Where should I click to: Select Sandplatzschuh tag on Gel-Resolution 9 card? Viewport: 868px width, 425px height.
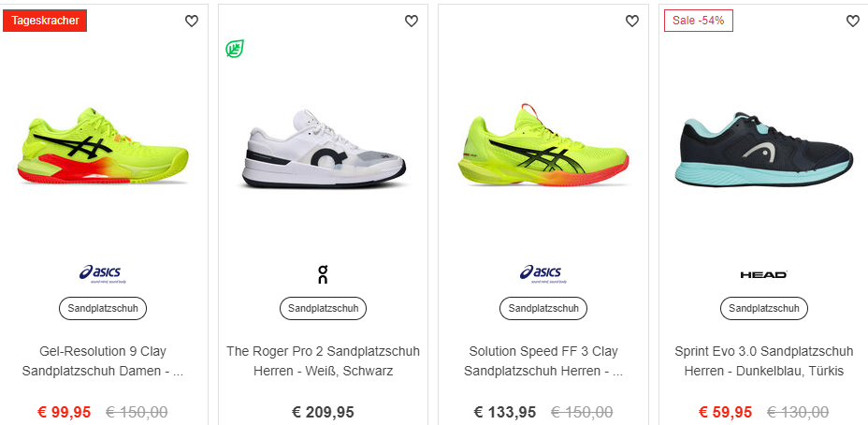(x=103, y=308)
